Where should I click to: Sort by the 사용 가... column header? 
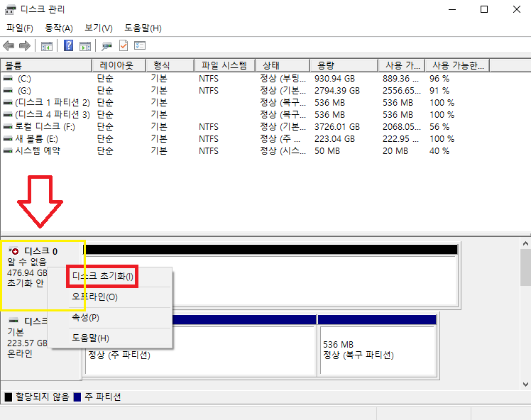402,65
